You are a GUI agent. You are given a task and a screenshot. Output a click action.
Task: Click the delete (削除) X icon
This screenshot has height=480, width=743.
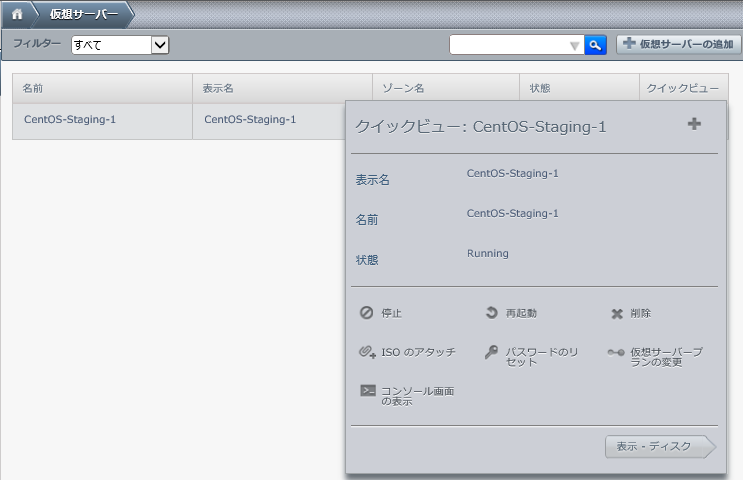(x=617, y=313)
